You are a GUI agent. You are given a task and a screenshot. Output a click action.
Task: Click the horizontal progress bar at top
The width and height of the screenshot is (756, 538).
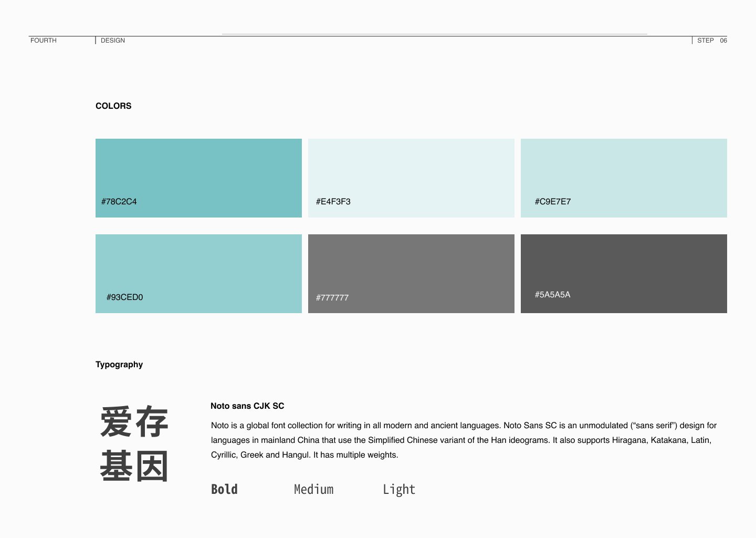pyautogui.click(x=435, y=33)
